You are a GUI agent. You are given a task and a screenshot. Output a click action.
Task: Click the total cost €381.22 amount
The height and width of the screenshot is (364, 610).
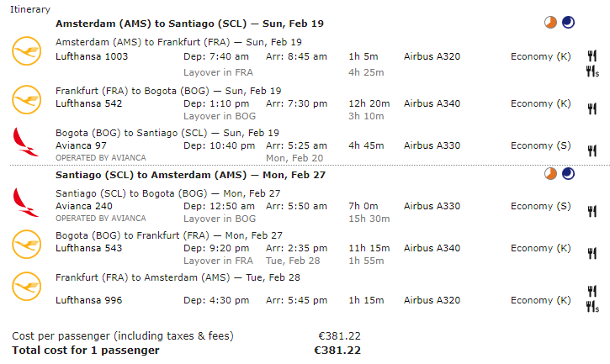pyautogui.click(x=337, y=351)
